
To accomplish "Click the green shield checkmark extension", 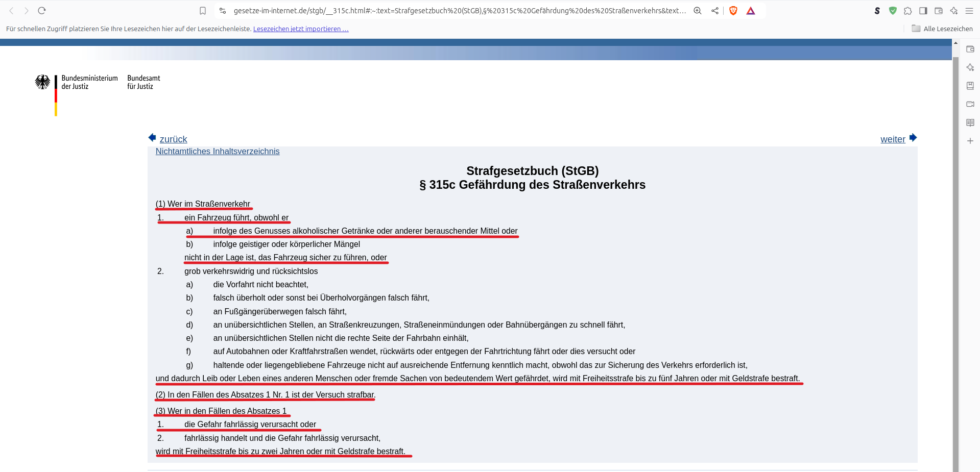I will coord(893,11).
